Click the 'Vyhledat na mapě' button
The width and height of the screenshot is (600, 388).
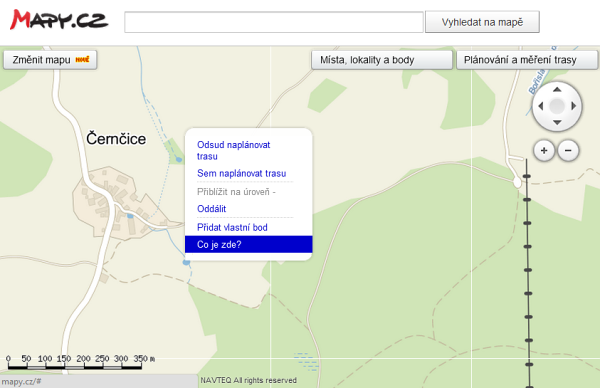point(482,22)
